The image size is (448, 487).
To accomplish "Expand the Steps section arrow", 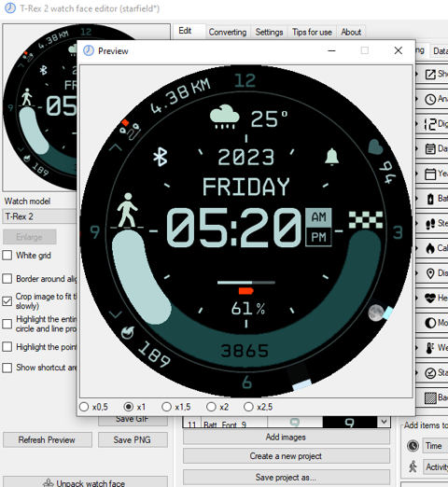I will 417,224.
